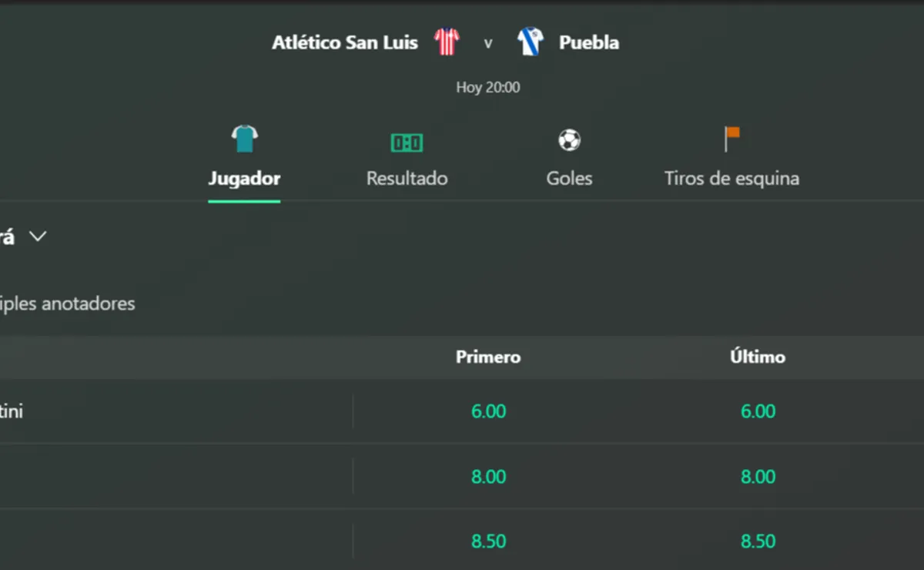Open the Goles tab
The width and height of the screenshot is (924, 570).
568,178
